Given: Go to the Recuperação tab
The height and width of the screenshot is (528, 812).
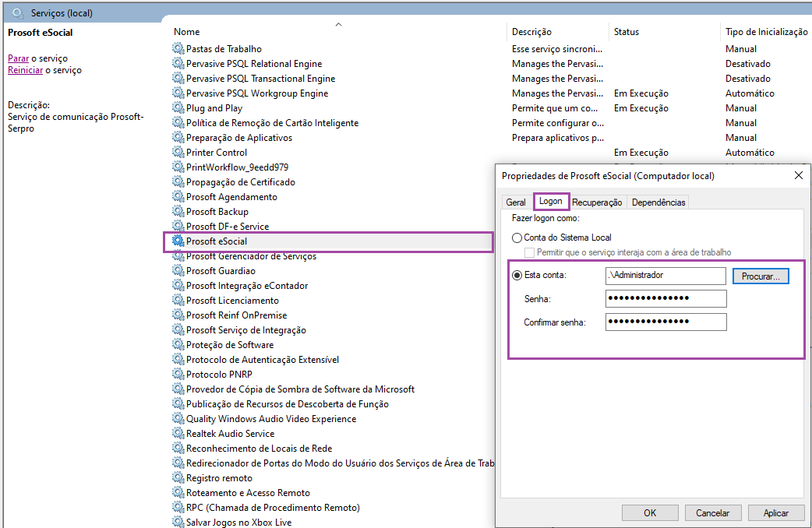Looking at the screenshot, I should click(x=597, y=202).
